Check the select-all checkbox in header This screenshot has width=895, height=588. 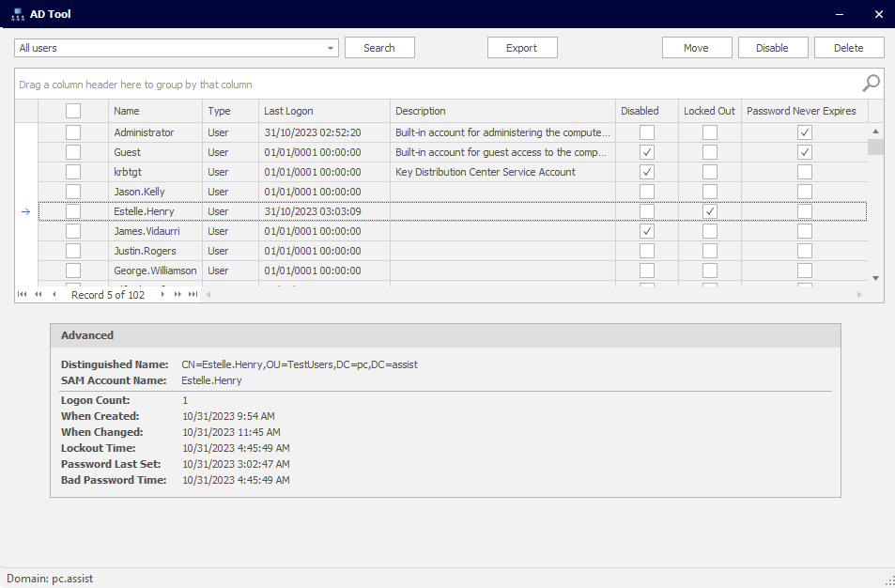pyautogui.click(x=73, y=111)
